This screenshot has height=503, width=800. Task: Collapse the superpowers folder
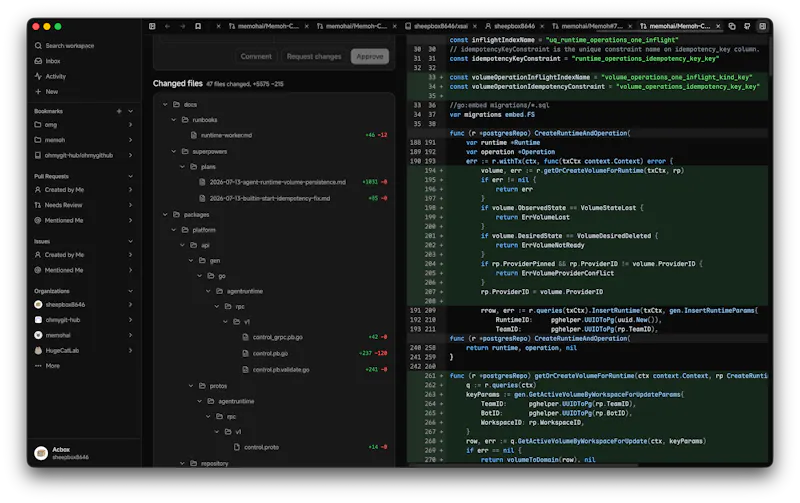pos(174,151)
